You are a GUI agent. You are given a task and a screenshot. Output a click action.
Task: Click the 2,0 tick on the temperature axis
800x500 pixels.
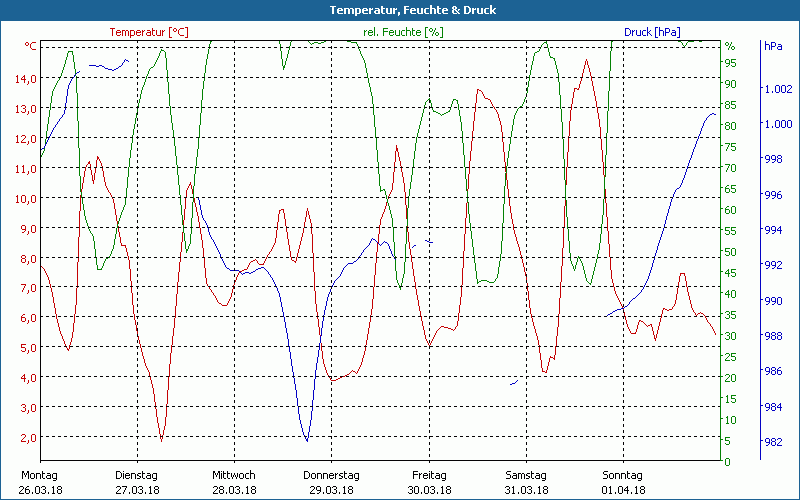(x=26, y=438)
